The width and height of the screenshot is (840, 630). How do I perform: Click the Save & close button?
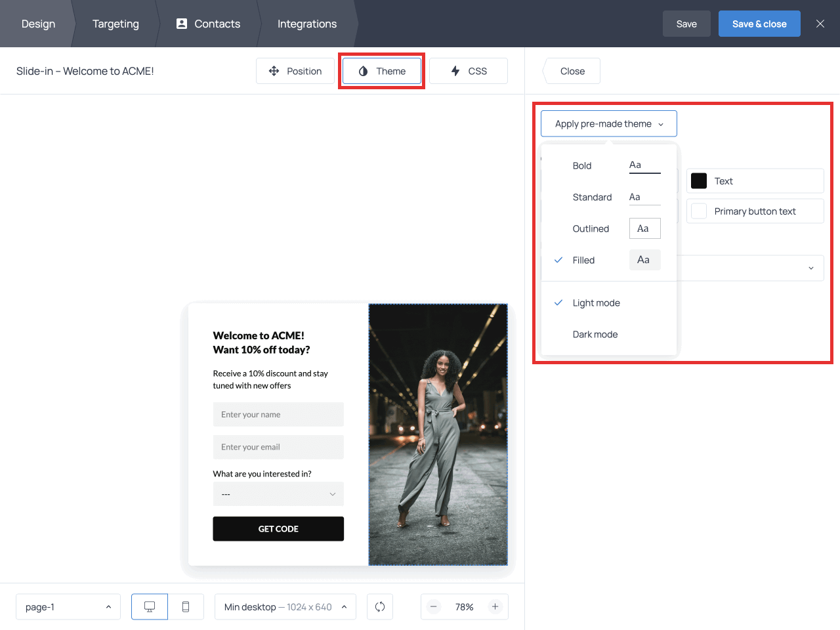(x=759, y=24)
